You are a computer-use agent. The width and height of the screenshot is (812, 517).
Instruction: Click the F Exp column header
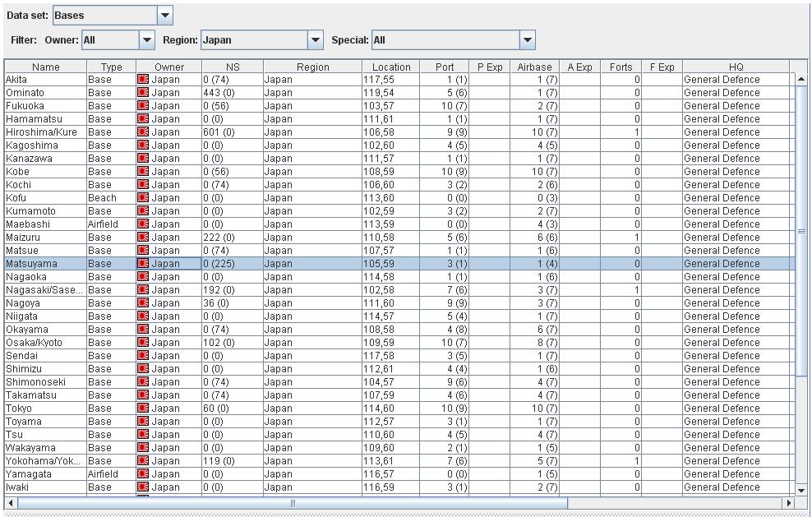(x=662, y=67)
